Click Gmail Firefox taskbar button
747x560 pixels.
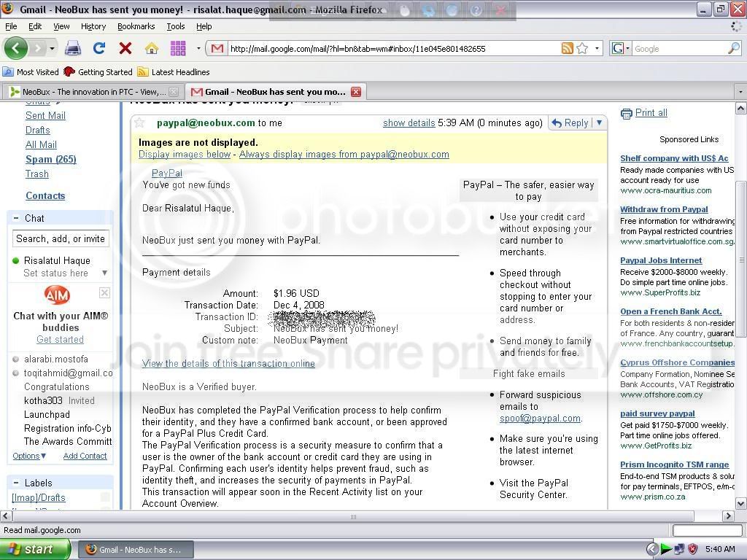coord(136,550)
